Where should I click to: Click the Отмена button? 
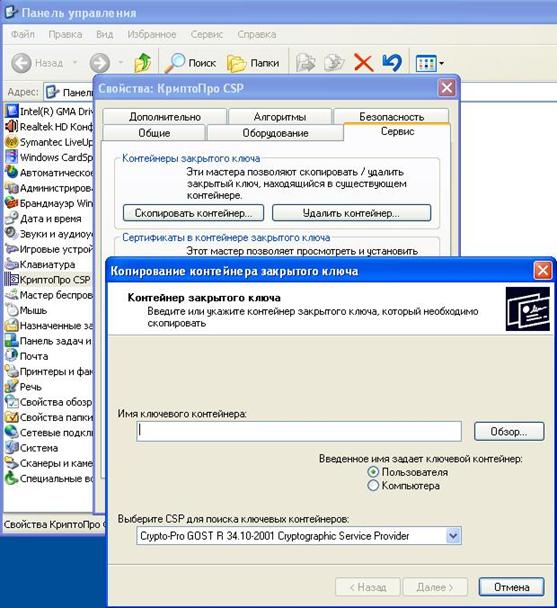pyautogui.click(x=512, y=587)
